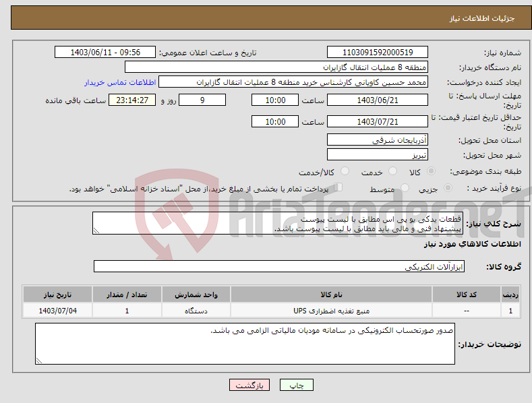Viewport: 532px width, 403px height.
Task: Click unit cell دستگاه
Action: (x=196, y=311)
